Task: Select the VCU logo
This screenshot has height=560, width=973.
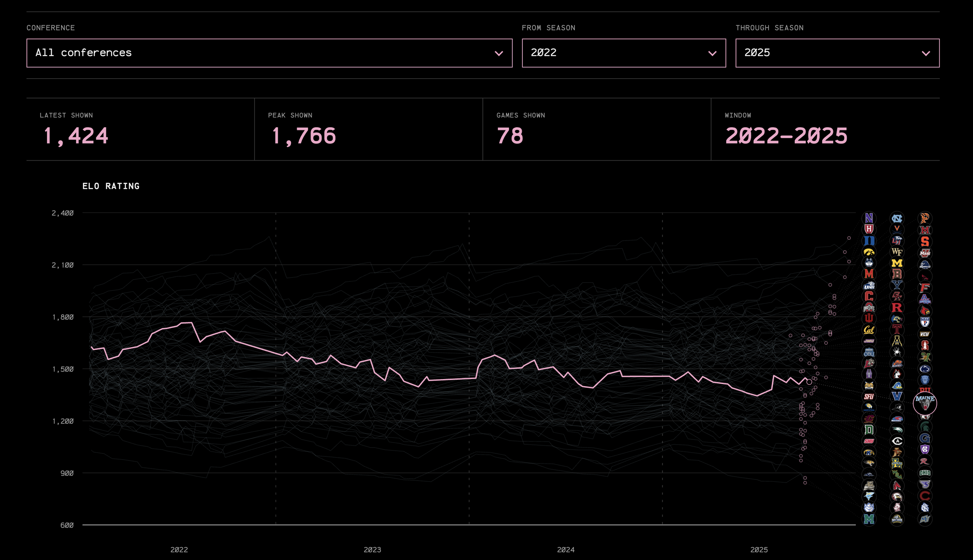Action: tap(925, 334)
